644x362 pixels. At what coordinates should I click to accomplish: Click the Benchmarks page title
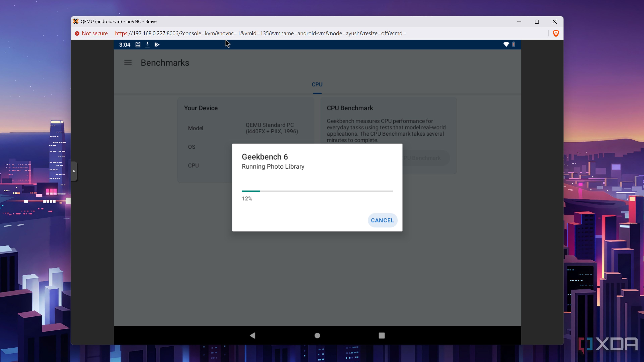[165, 63]
